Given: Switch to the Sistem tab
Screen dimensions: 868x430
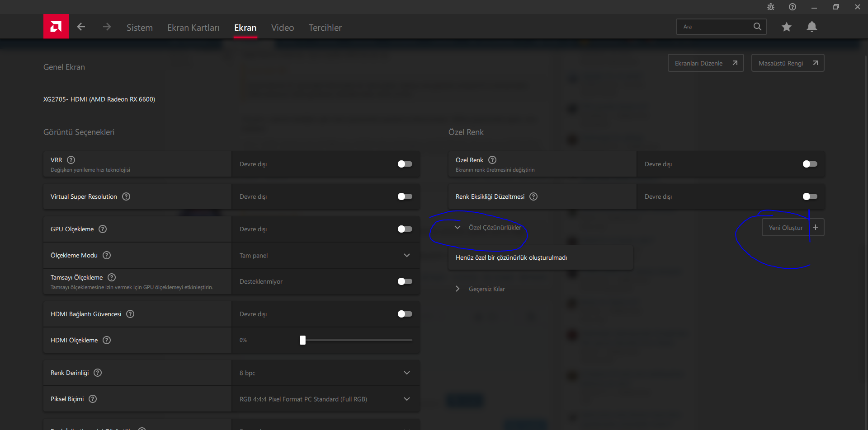Looking at the screenshot, I should pos(139,28).
